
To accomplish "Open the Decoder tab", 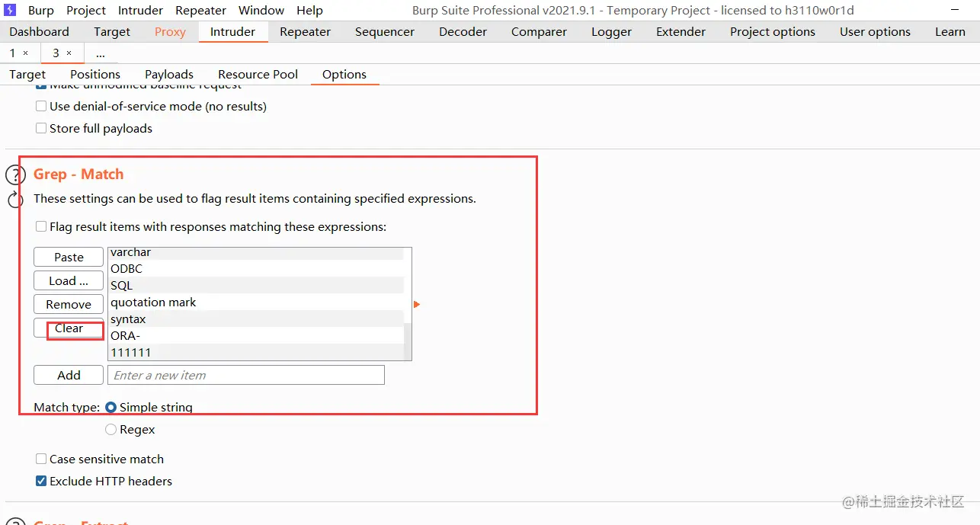I will pos(463,32).
